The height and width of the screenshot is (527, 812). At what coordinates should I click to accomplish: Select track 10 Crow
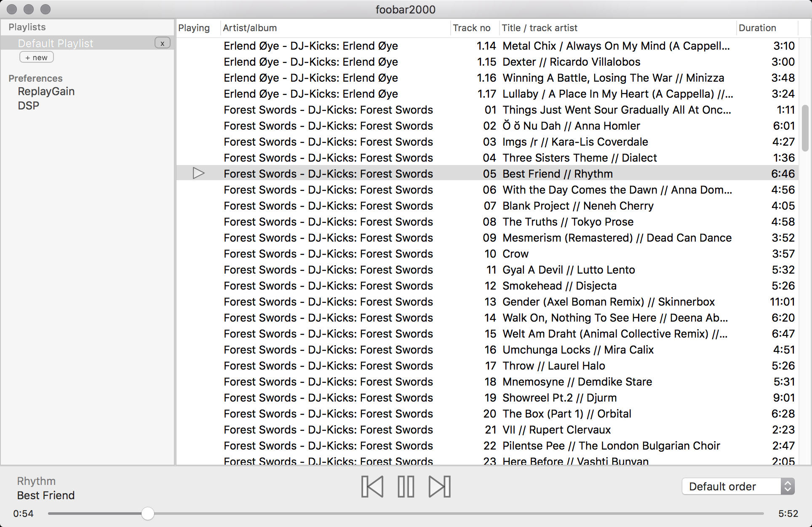click(x=487, y=253)
